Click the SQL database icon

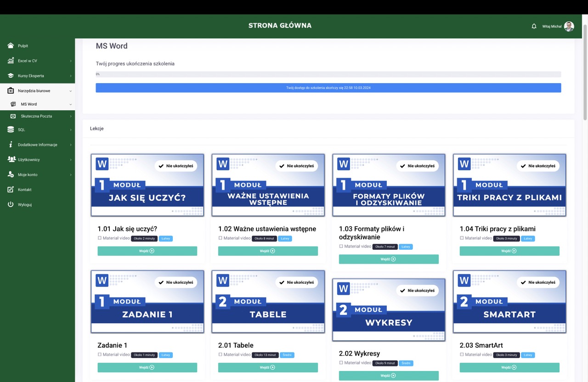pyautogui.click(x=11, y=130)
